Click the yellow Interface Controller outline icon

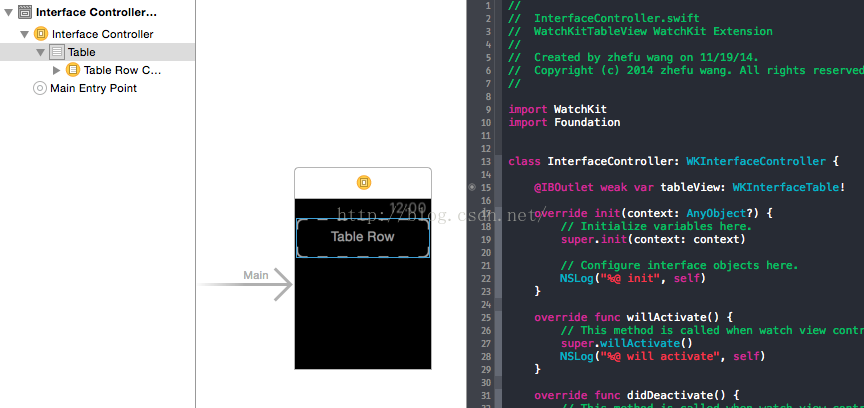click(x=41, y=34)
